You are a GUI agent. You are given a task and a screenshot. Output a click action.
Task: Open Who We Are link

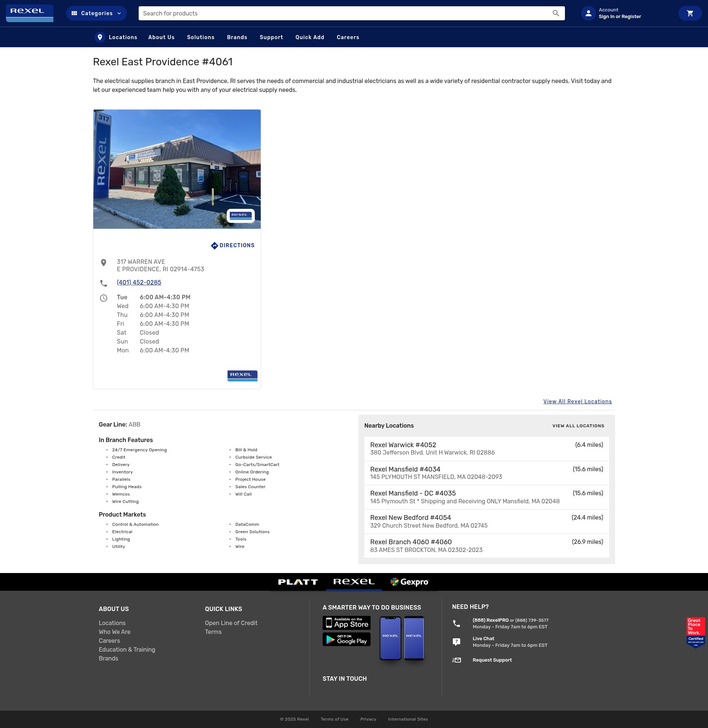[x=115, y=632]
